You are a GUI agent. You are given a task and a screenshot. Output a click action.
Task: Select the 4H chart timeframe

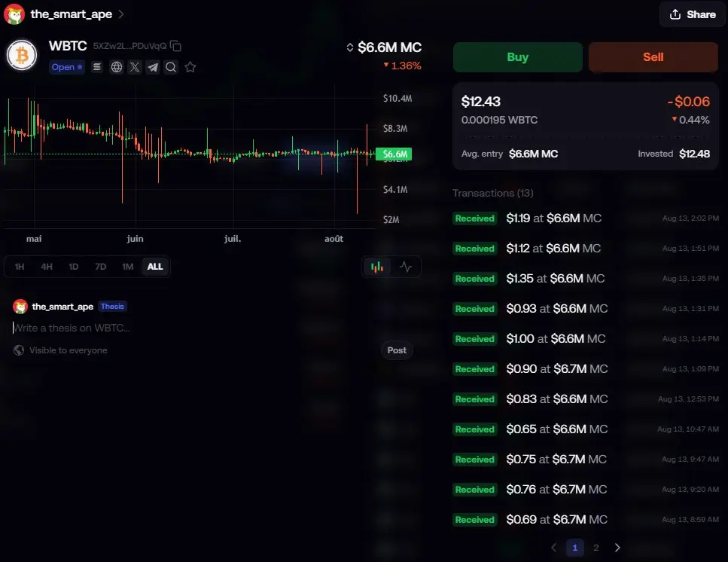coord(47,267)
